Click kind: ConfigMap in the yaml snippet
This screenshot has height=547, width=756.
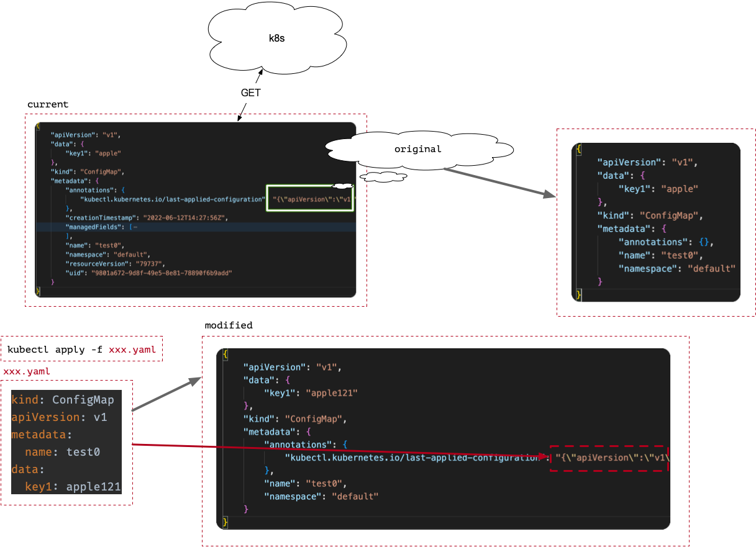pyautogui.click(x=63, y=400)
